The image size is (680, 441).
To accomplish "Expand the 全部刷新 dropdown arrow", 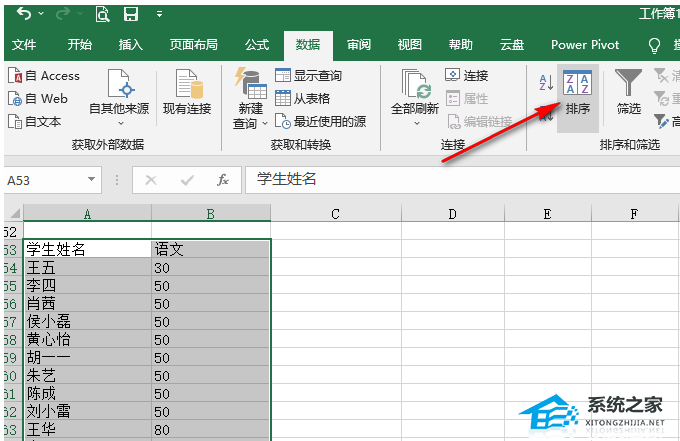I will click(417, 124).
